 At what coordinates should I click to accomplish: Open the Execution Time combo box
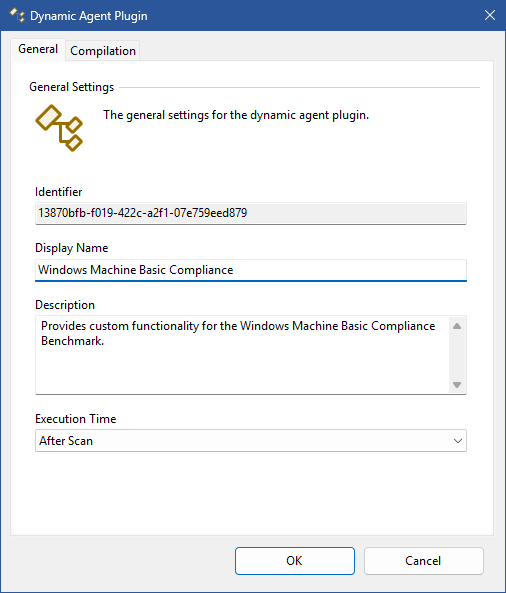(251, 441)
